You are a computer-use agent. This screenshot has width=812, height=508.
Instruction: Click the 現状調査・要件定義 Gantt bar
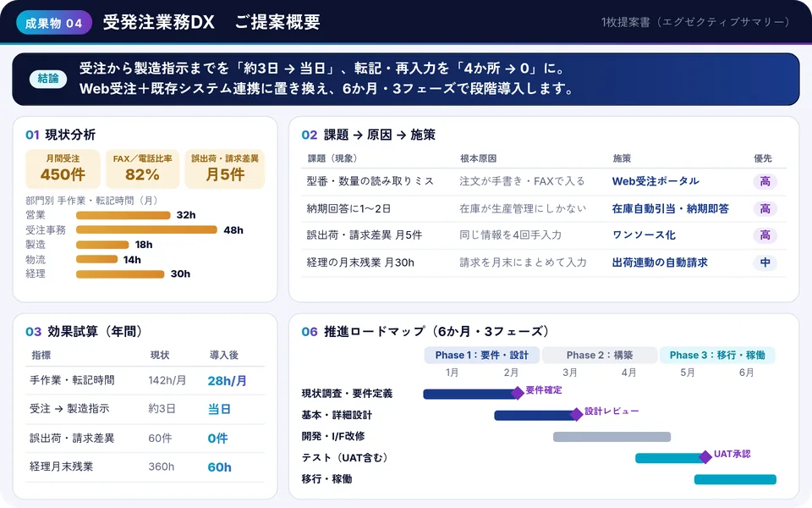(470, 394)
